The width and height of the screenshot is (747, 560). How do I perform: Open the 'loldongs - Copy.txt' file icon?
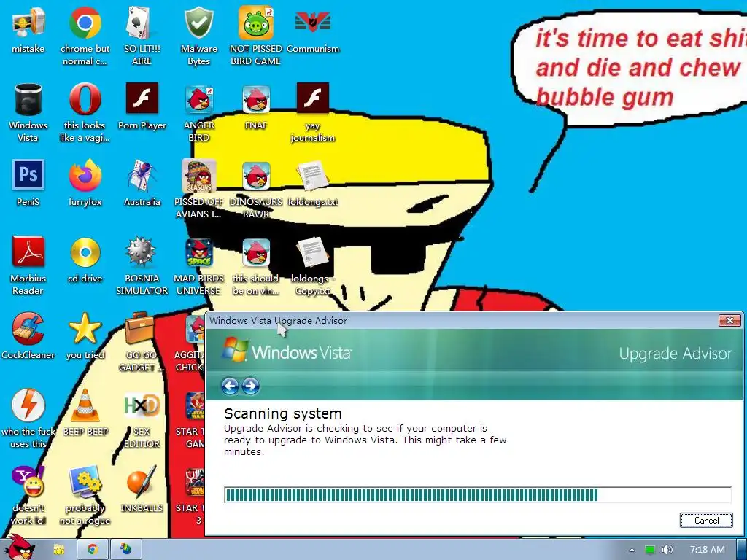coord(312,252)
